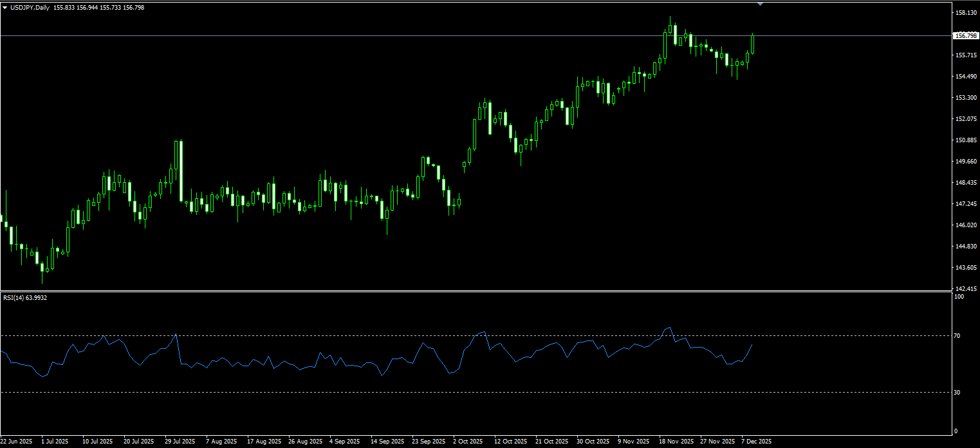
Task: Click the end of the blue RSI line
Action: click(x=752, y=344)
